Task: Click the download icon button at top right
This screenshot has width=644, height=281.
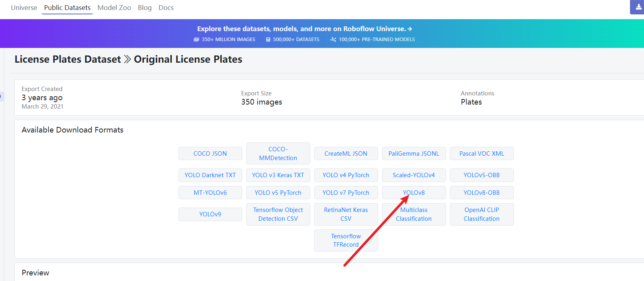Action: pos(638,7)
